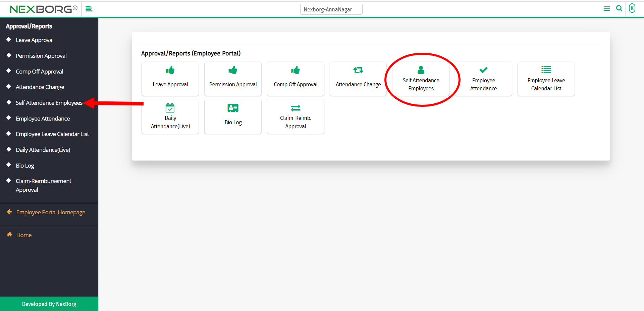Click the Daily Attendance(Live) calendar icon
Screen dimensions: 644x311
tap(170, 108)
